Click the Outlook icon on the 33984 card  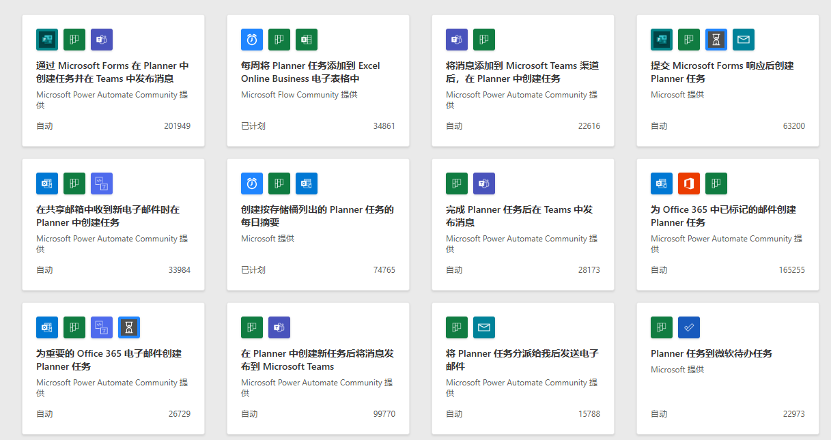pos(47,183)
